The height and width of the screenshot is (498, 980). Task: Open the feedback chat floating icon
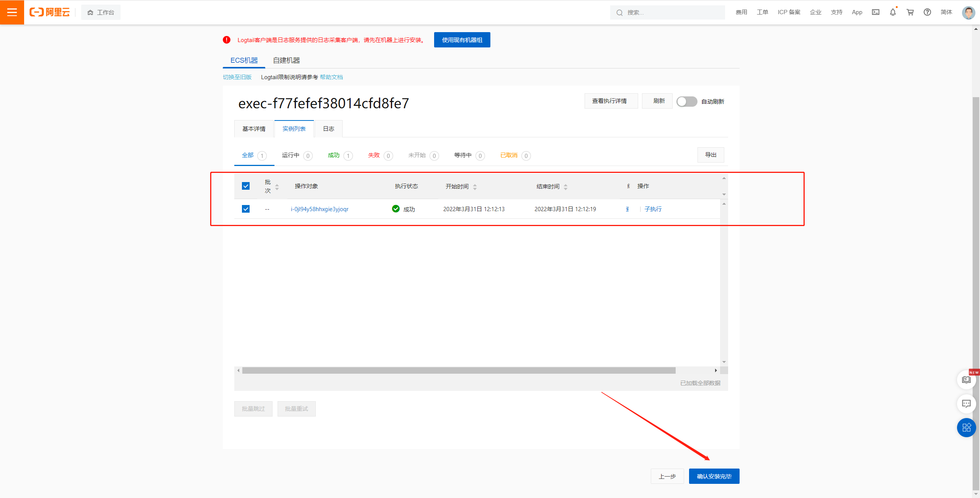966,404
